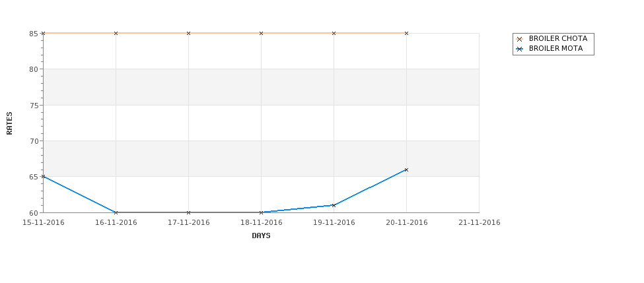Select BROILER MOTA point on 19-11-2016
This screenshot has height=283, width=644.
click(334, 205)
